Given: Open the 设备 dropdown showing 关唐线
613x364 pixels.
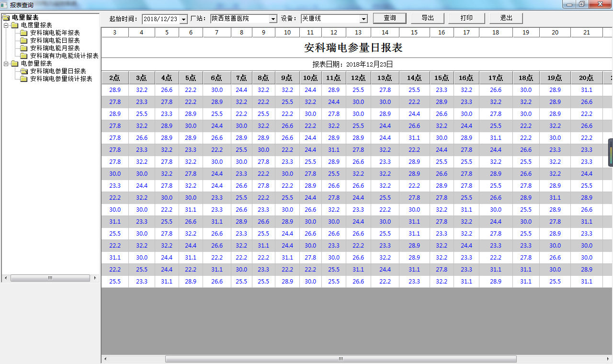Looking at the screenshot, I should [363, 19].
